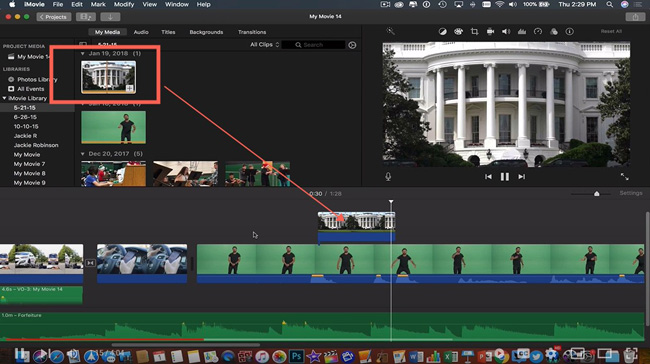The image size is (650, 364).
Task: Click the Time Machine icon in menu bar
Action: (442, 5)
